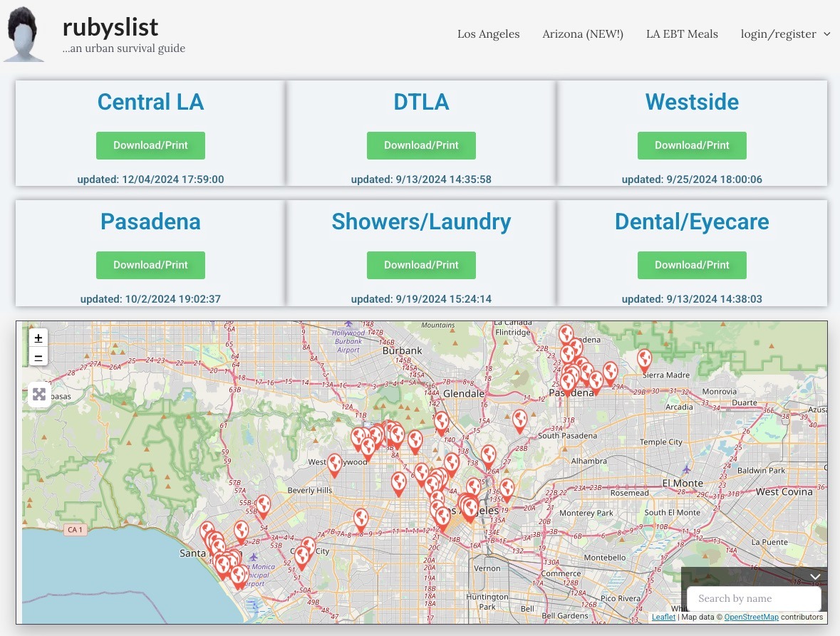Select the map marker near West Hollywood
The image size is (840, 636).
click(334, 464)
